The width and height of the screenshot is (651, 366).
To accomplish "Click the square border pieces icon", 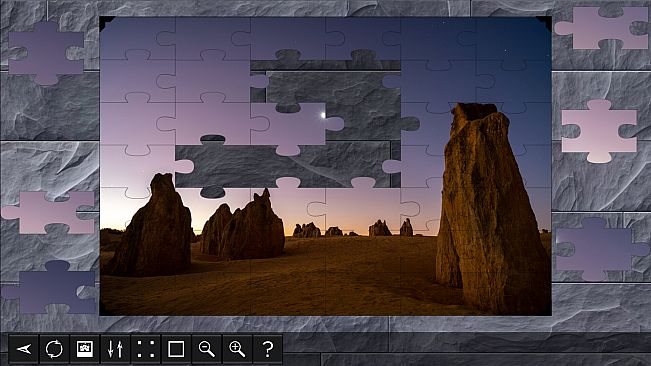I will click(x=176, y=349).
